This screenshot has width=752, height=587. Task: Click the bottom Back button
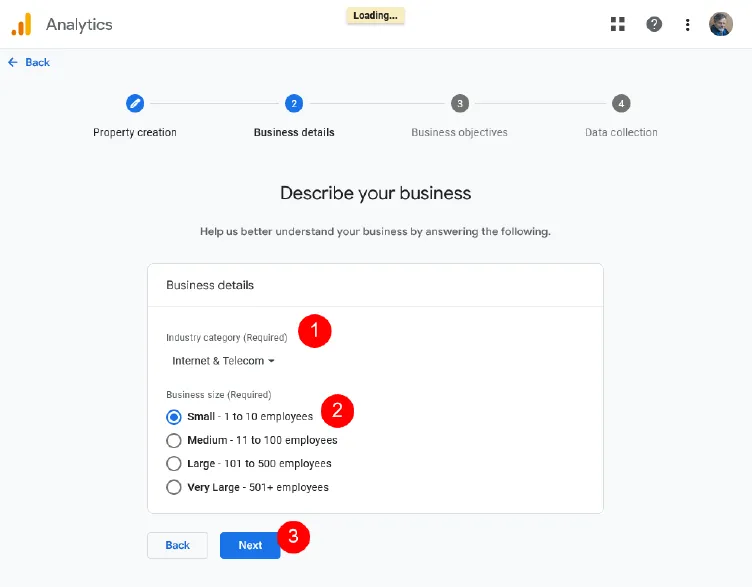[177, 545]
